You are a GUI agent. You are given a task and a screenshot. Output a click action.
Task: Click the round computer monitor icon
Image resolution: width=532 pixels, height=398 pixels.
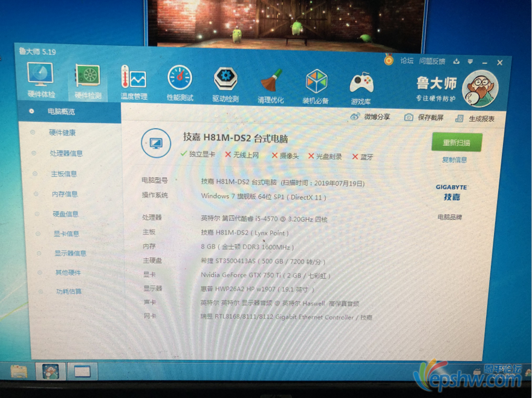point(156,143)
